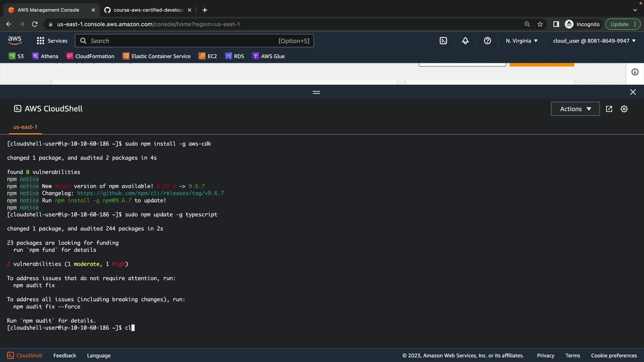Screen dimensions: 644x362
Task: Open the Services menu
Action: click(x=52, y=41)
